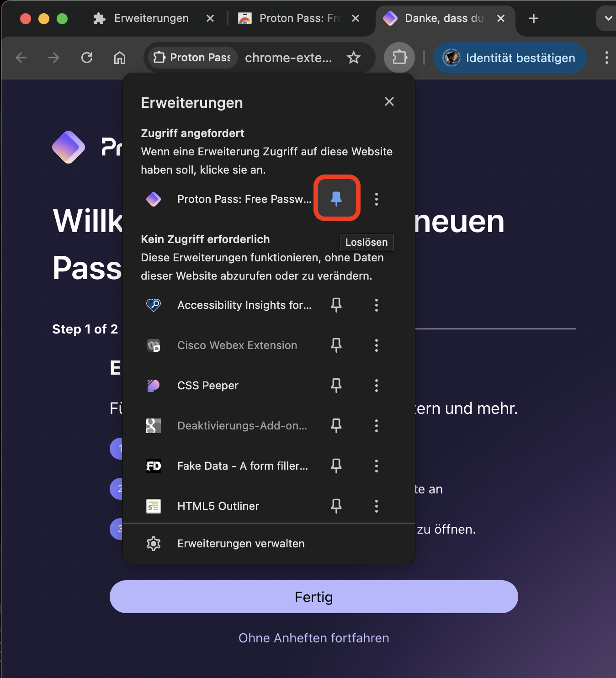This screenshot has height=678, width=616.
Task: Unpin the Proton Pass extension
Action: [x=336, y=198]
